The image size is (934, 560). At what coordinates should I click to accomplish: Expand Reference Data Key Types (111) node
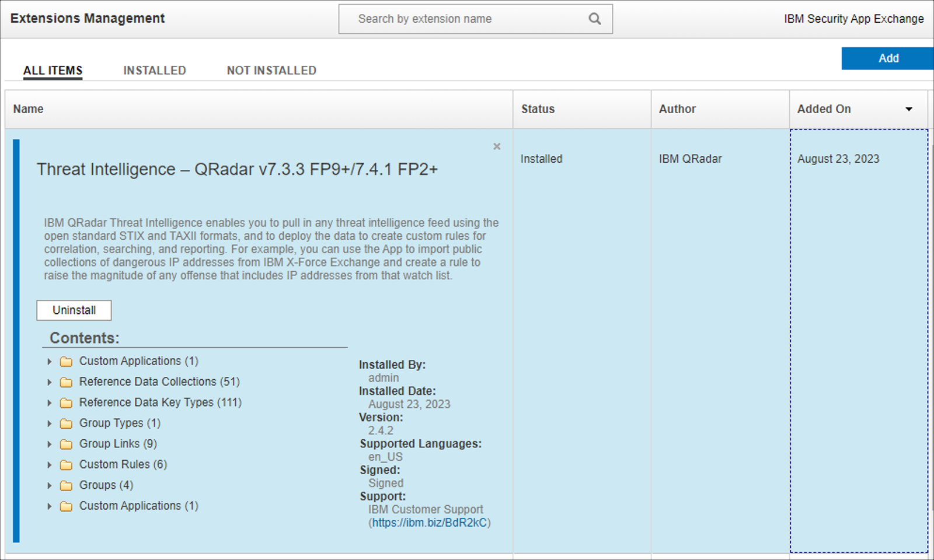50,403
